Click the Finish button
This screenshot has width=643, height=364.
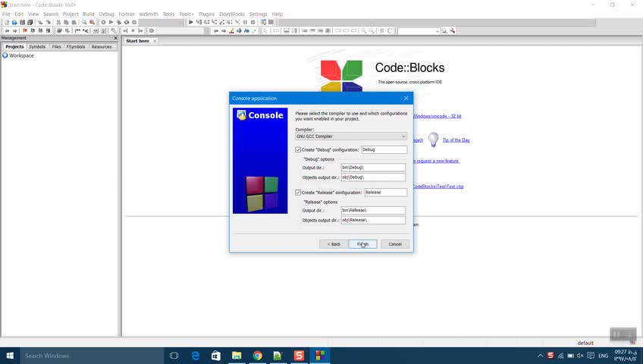coord(362,244)
